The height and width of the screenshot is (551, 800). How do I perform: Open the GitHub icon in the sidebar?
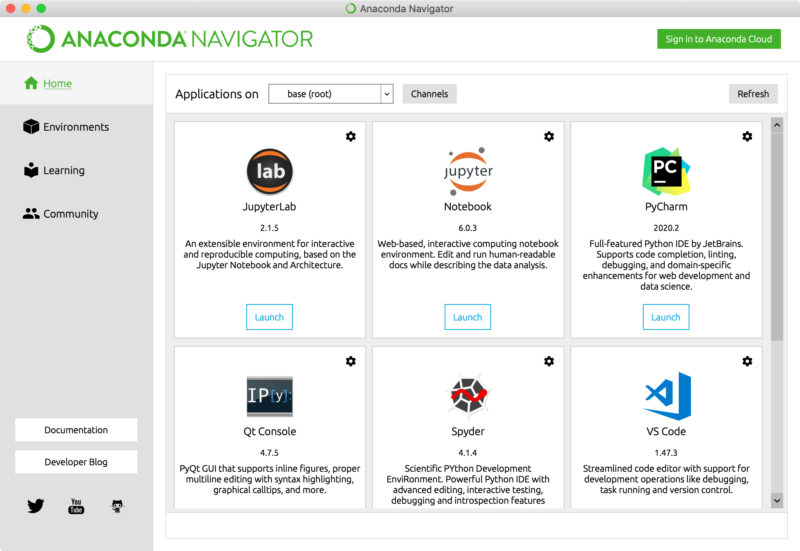pyautogui.click(x=117, y=506)
